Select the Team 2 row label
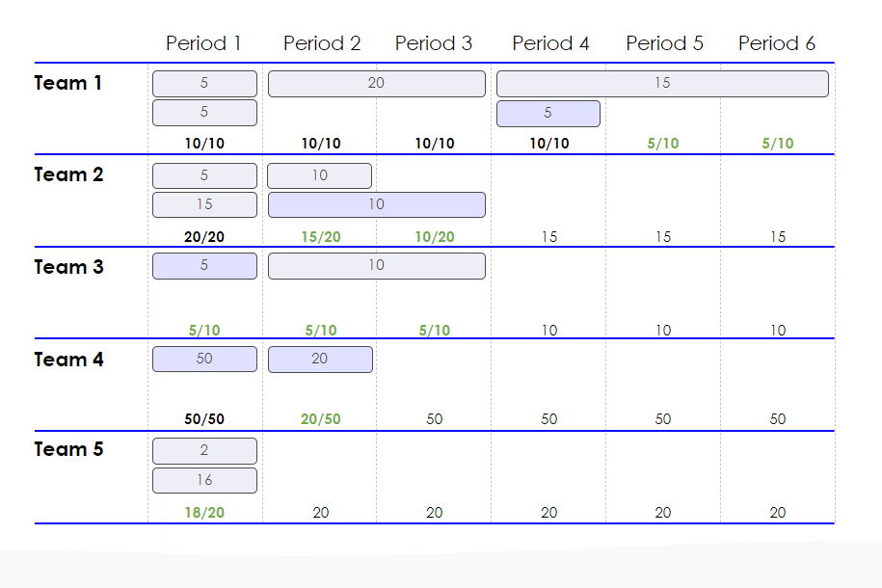Image resolution: width=882 pixels, height=588 pixels. point(68,175)
